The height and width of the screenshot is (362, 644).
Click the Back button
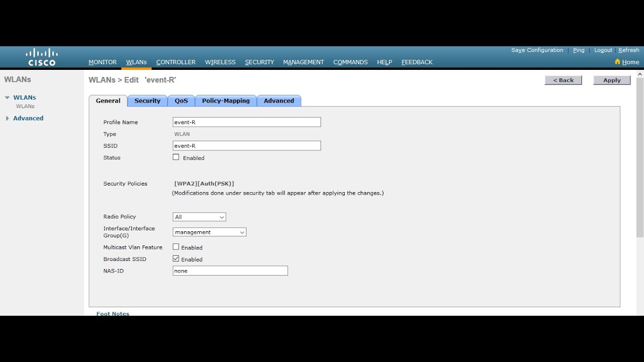click(x=563, y=80)
